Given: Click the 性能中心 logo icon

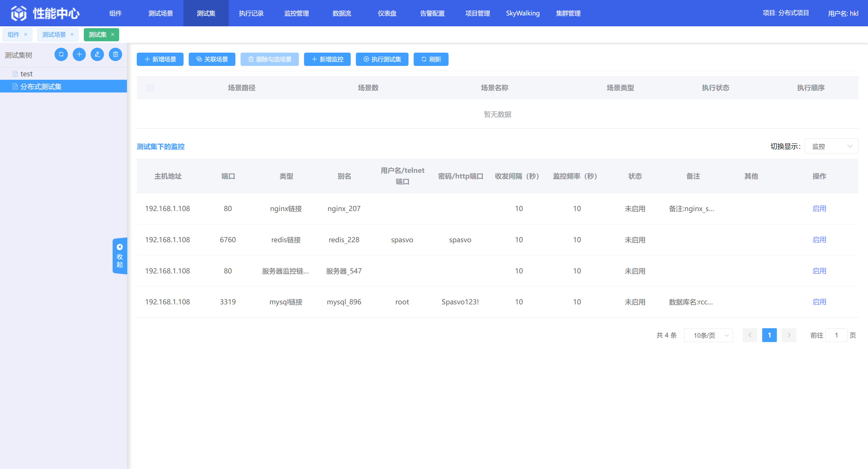Looking at the screenshot, I should pos(19,13).
